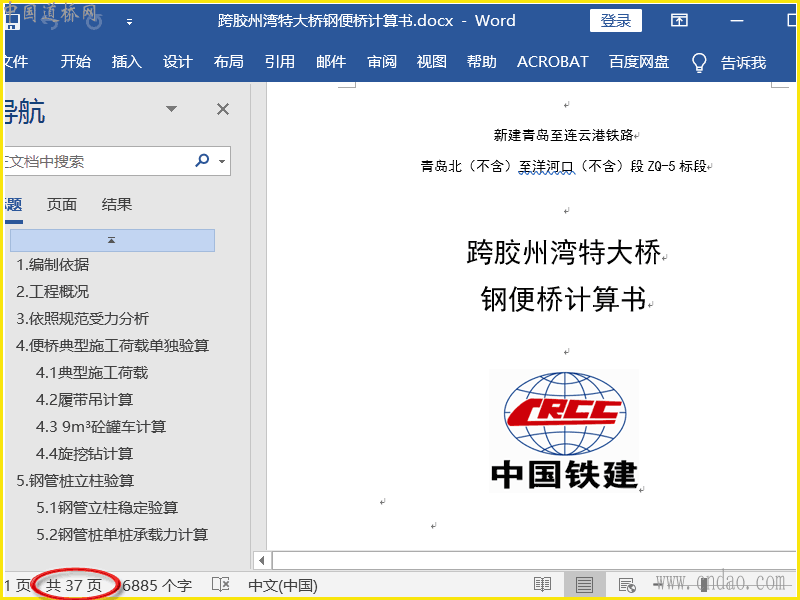Click the magnifier search icon
800x600 pixels.
click(x=202, y=160)
